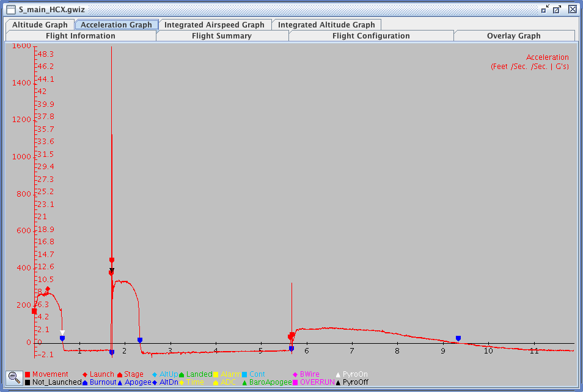Click the red Movement square on the Y axis
583x392 pixels.
click(34, 311)
